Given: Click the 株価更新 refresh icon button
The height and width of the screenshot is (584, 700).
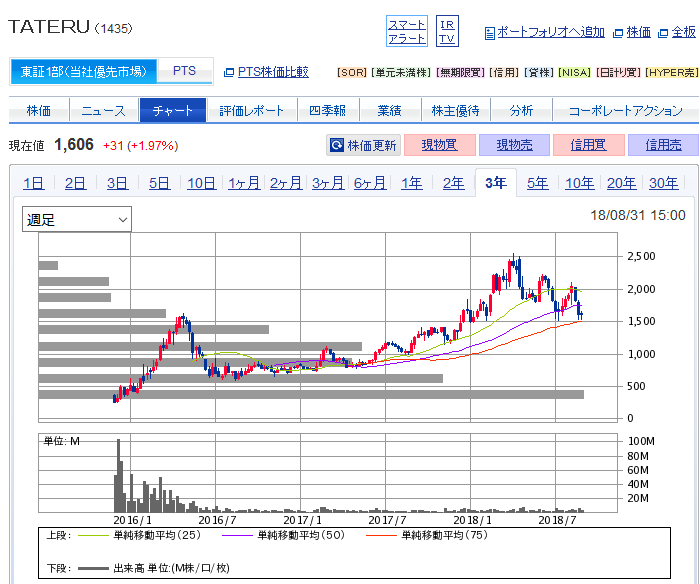Looking at the screenshot, I should 364,146.
